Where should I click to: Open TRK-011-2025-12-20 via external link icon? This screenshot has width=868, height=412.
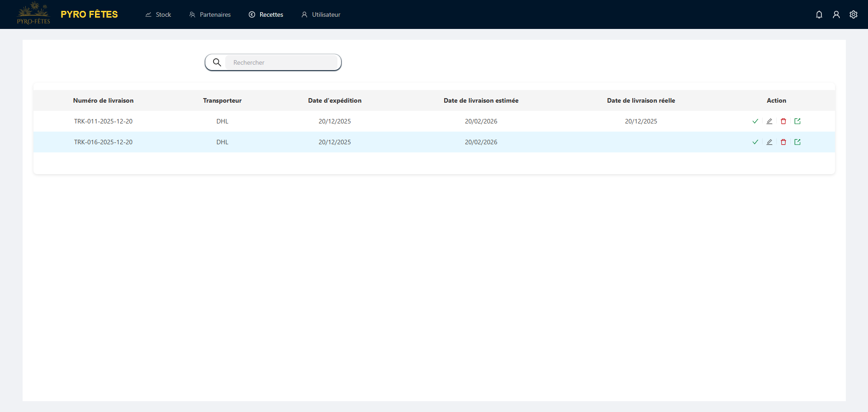coord(797,121)
